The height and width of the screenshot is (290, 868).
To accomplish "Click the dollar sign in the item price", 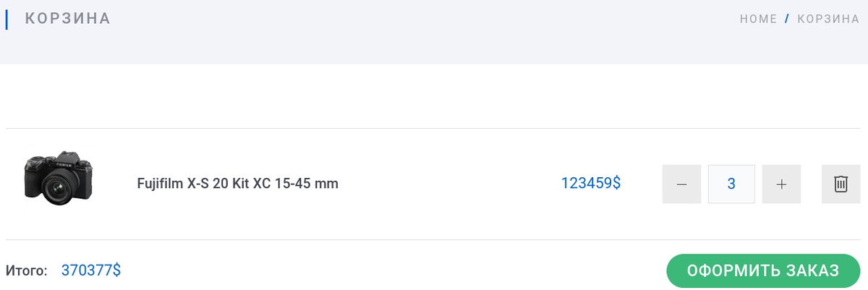I will 617,184.
